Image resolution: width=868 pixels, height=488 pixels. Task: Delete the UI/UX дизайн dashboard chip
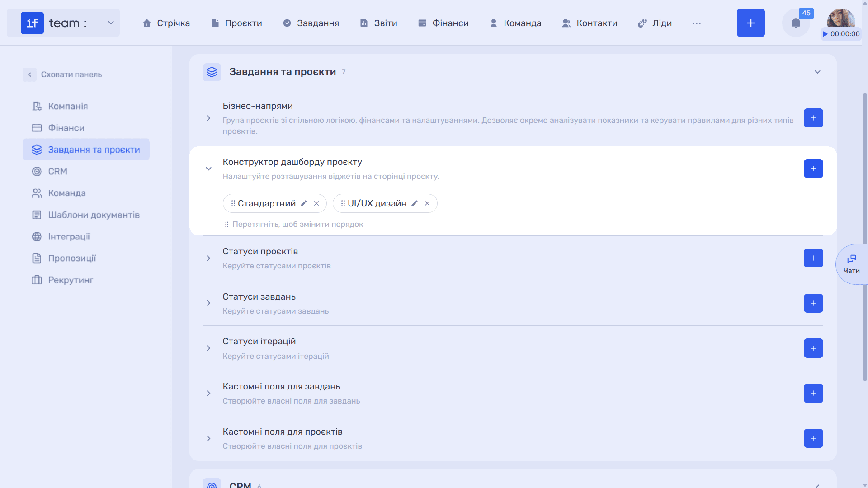coord(427,203)
